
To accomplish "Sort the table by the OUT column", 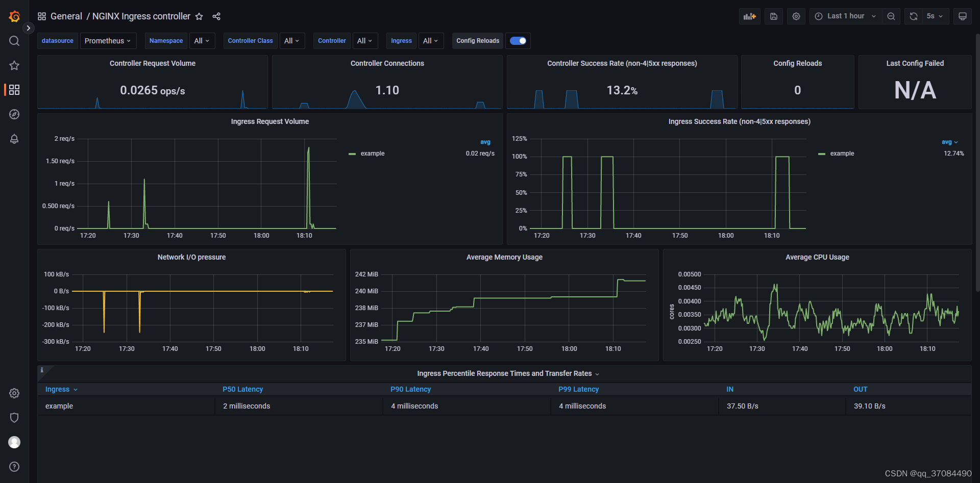I will point(861,389).
